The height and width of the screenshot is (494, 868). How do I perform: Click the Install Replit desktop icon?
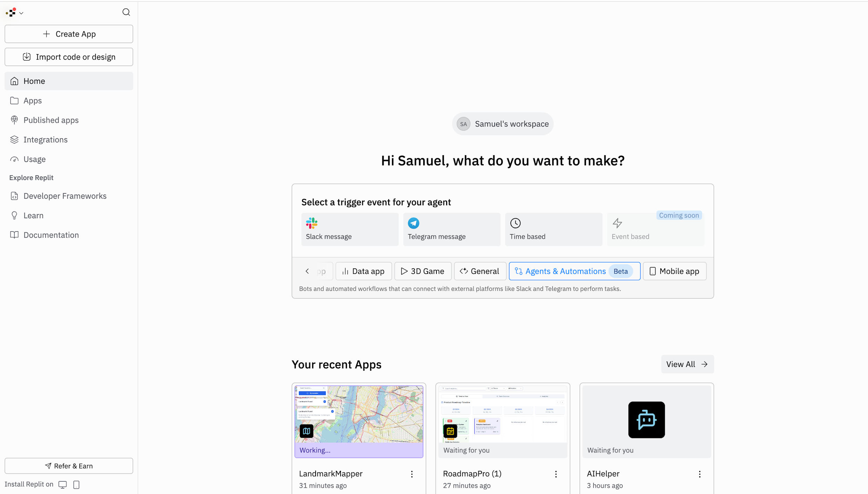click(62, 484)
